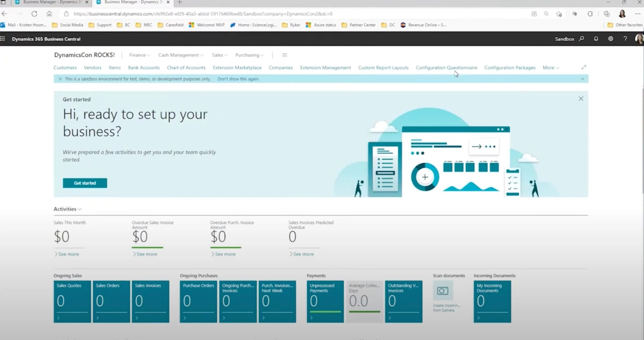Open Extension Marketplace

(237, 67)
